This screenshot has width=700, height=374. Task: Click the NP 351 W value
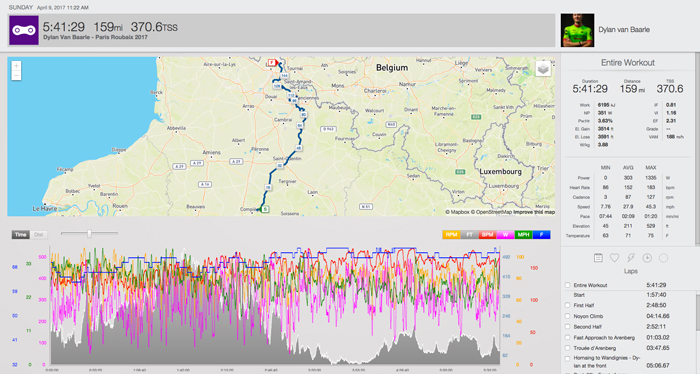click(x=605, y=113)
